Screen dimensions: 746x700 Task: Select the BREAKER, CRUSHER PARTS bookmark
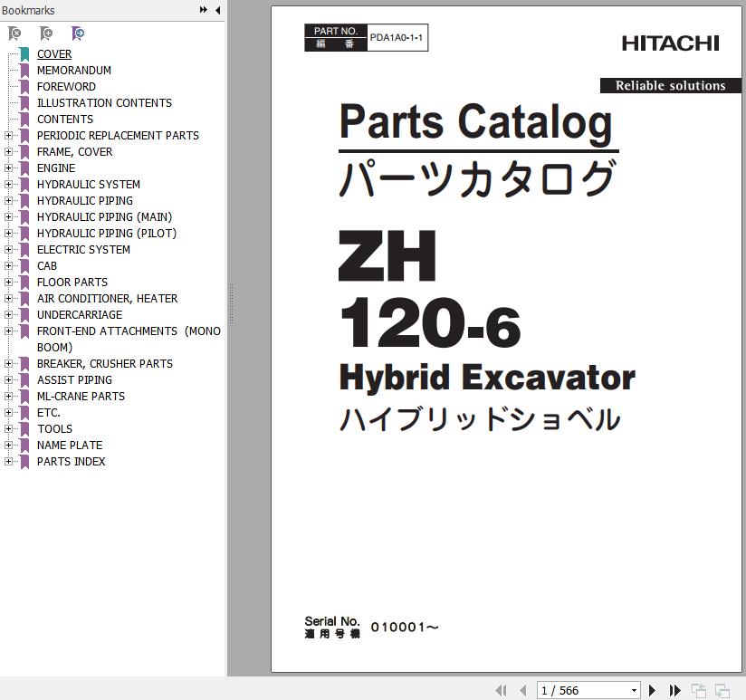pyautogui.click(x=105, y=363)
